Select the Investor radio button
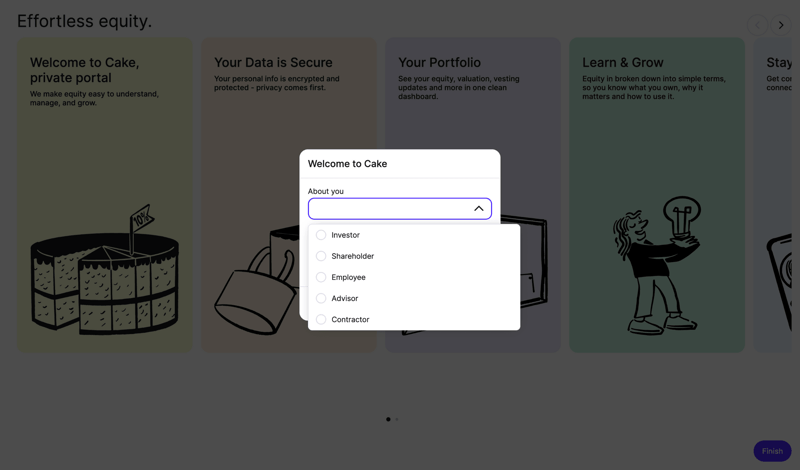Image resolution: width=800 pixels, height=470 pixels. pos(321,235)
